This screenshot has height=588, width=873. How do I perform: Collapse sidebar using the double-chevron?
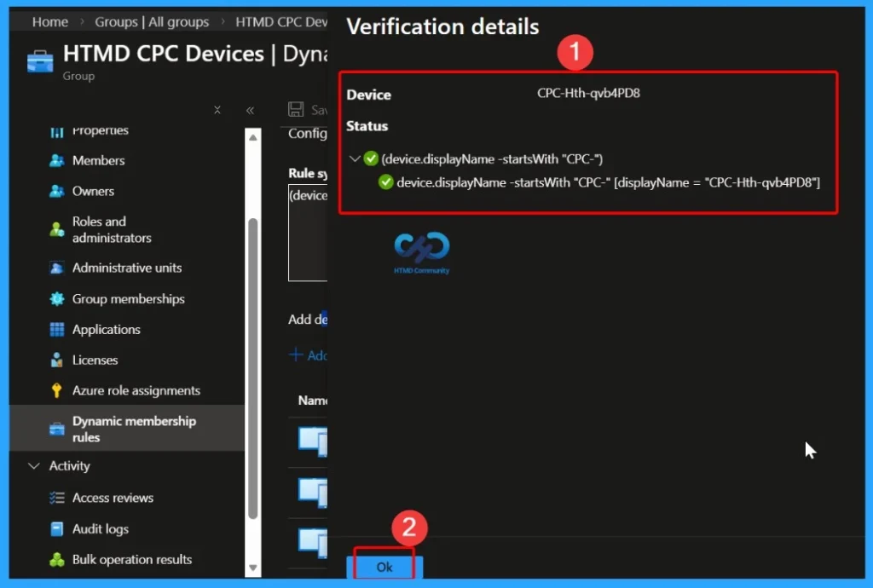click(x=250, y=110)
